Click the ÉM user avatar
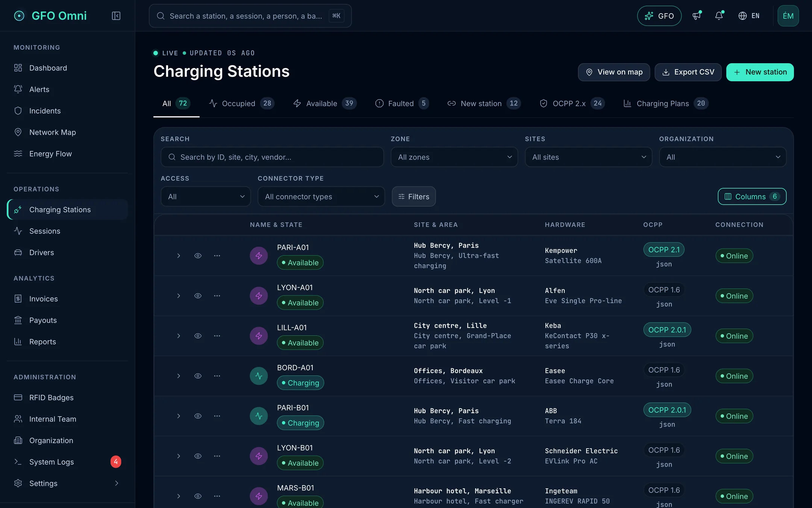This screenshot has width=812, height=508. coord(788,16)
